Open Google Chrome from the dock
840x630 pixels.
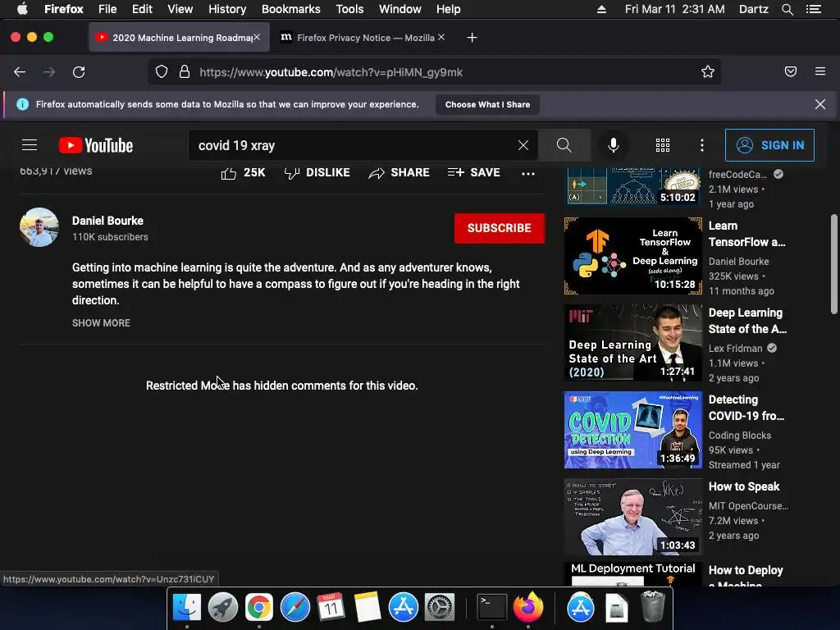click(x=258, y=607)
